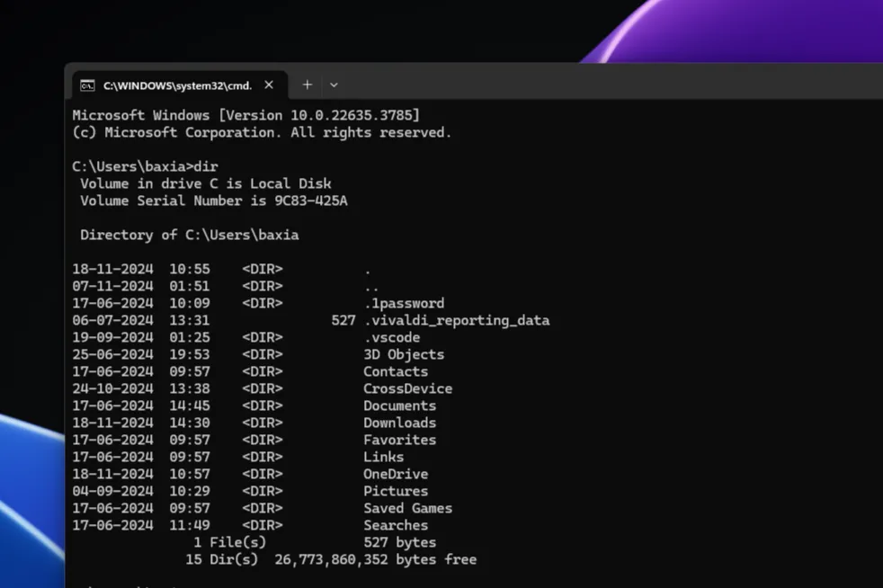
Task: Click the C:\Users\baxia>dir prompt line
Action: [x=146, y=166]
